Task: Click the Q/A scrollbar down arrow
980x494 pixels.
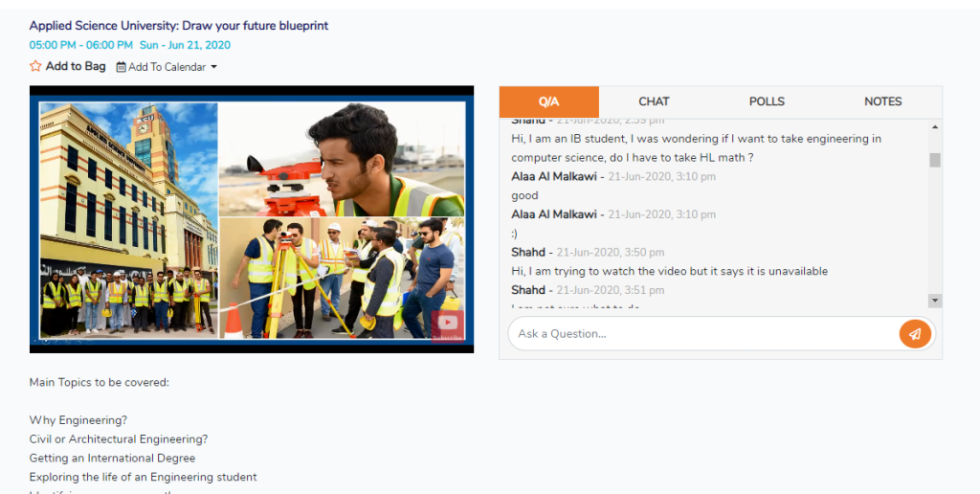Action: (935, 301)
